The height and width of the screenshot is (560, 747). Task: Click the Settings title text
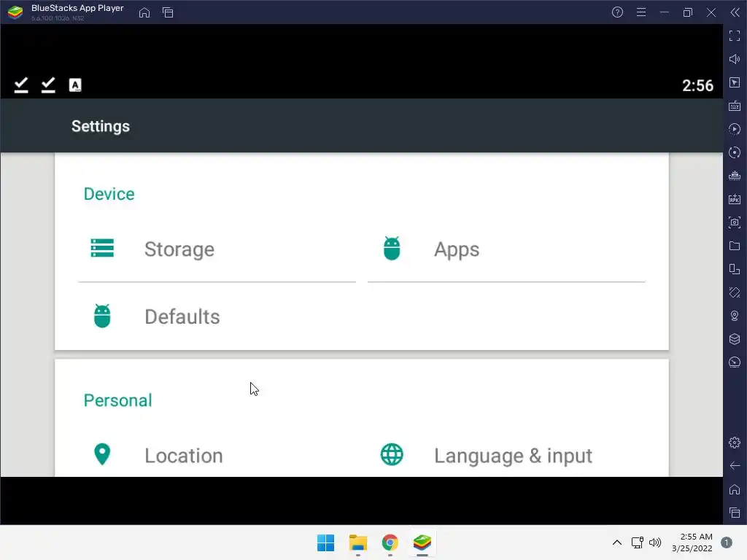point(101,126)
